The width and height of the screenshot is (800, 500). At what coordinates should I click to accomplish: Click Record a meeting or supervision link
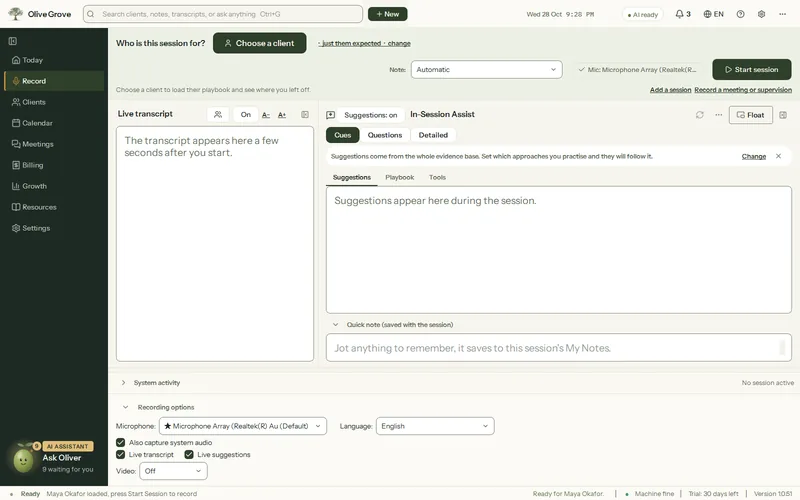(x=743, y=90)
